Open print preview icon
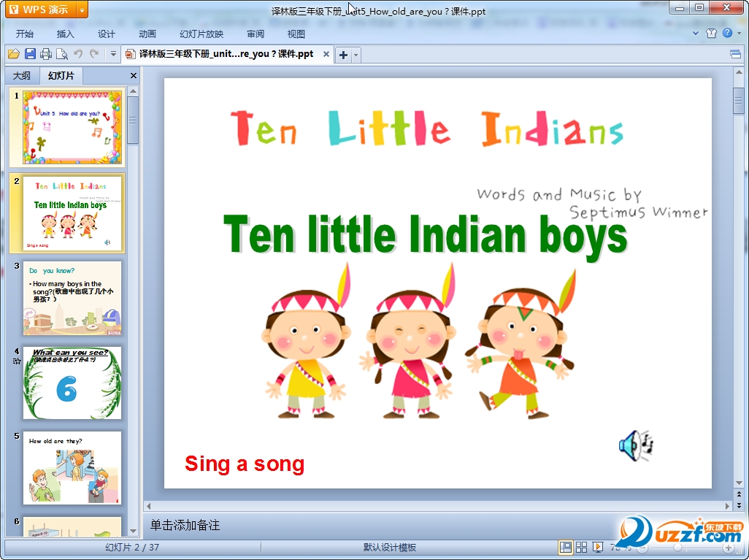This screenshot has width=749, height=560. click(x=61, y=54)
